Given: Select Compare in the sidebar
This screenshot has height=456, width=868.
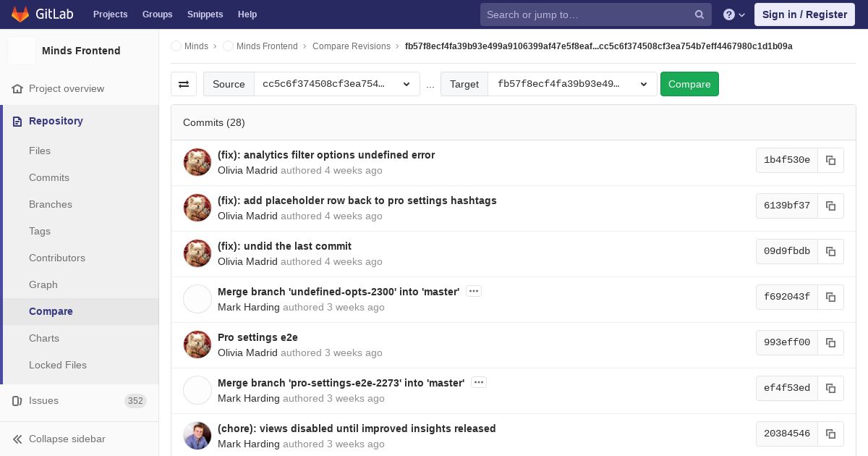Looking at the screenshot, I should (x=51, y=311).
